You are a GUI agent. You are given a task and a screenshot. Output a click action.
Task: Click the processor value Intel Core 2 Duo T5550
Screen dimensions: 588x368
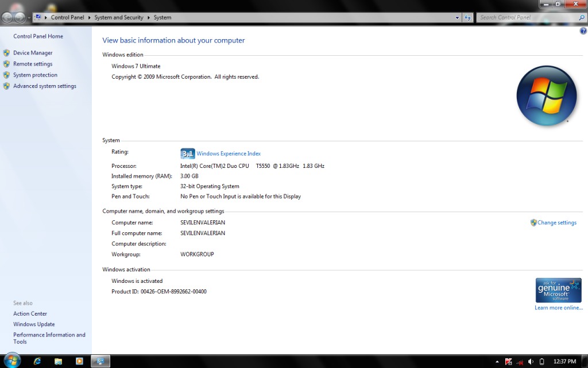click(x=252, y=166)
